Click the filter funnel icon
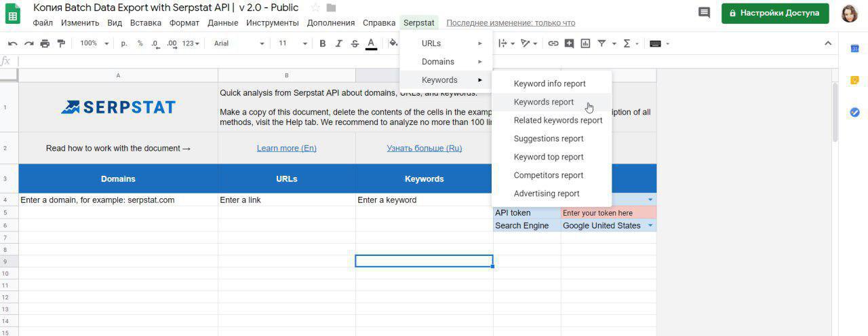868x336 pixels. pyautogui.click(x=601, y=43)
